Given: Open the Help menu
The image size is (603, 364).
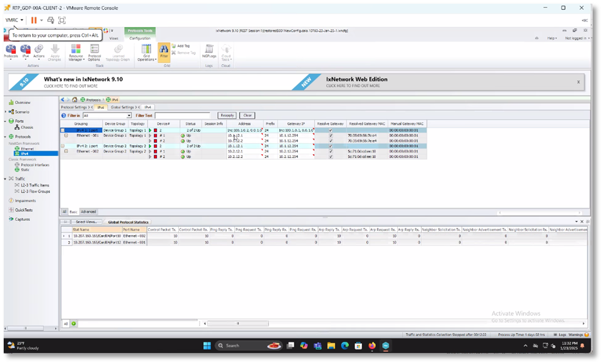Looking at the screenshot, I should (x=552, y=39).
